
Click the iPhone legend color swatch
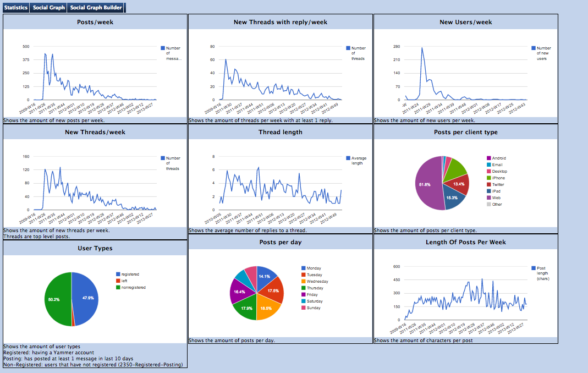(x=488, y=178)
